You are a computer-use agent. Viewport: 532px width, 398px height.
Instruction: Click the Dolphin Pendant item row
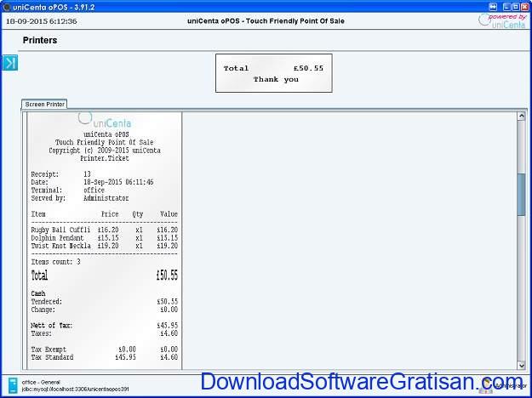click(105, 238)
